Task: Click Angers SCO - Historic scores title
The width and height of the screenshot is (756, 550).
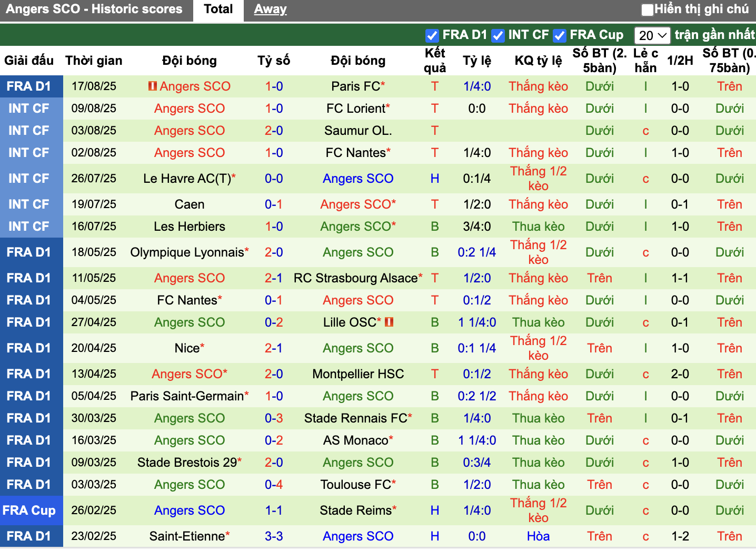Action: pos(94,9)
